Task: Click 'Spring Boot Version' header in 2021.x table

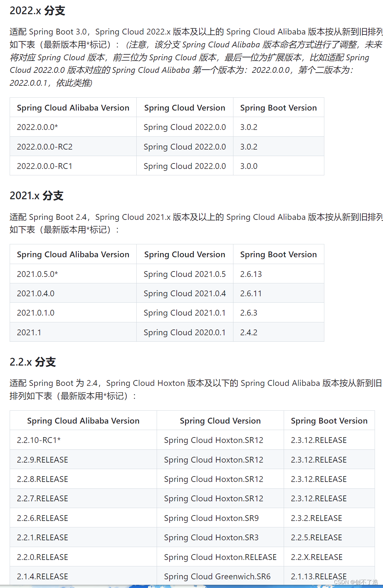Action: coord(279,254)
